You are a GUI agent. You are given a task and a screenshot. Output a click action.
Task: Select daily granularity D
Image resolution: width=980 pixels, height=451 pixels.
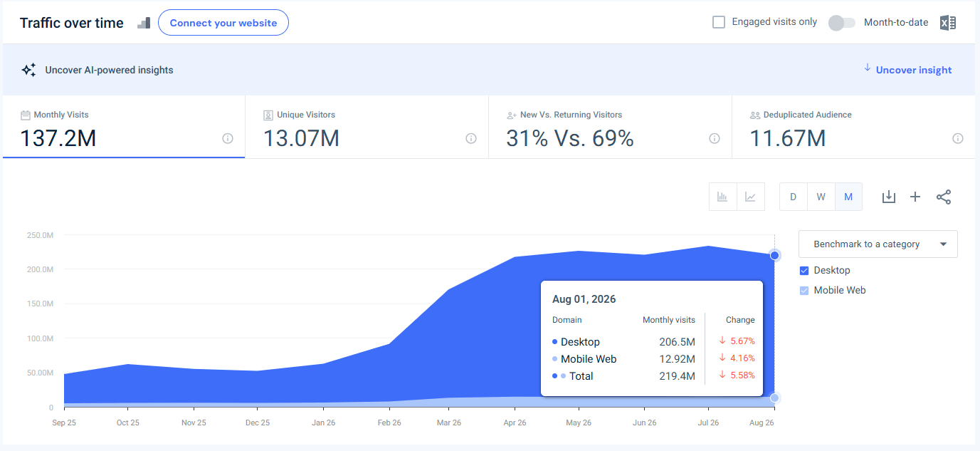(x=793, y=197)
